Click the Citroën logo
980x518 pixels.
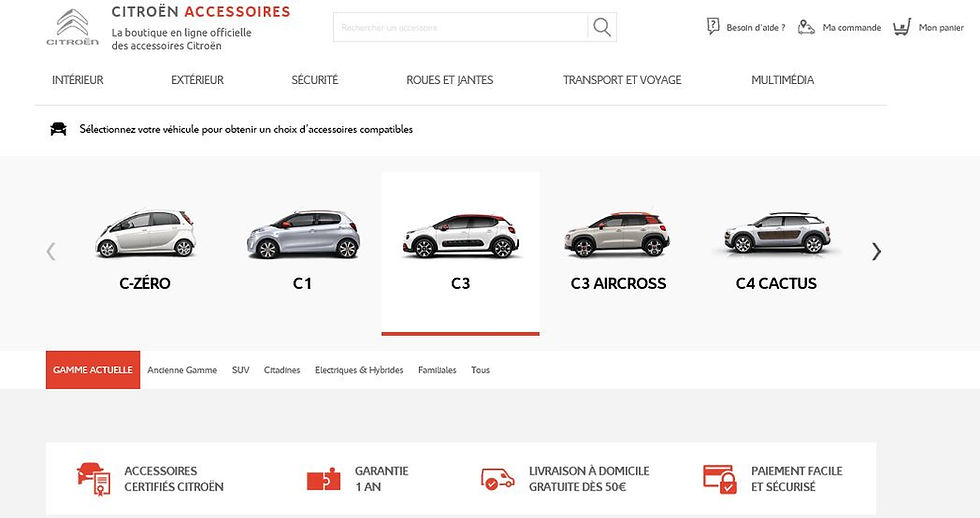point(72,27)
